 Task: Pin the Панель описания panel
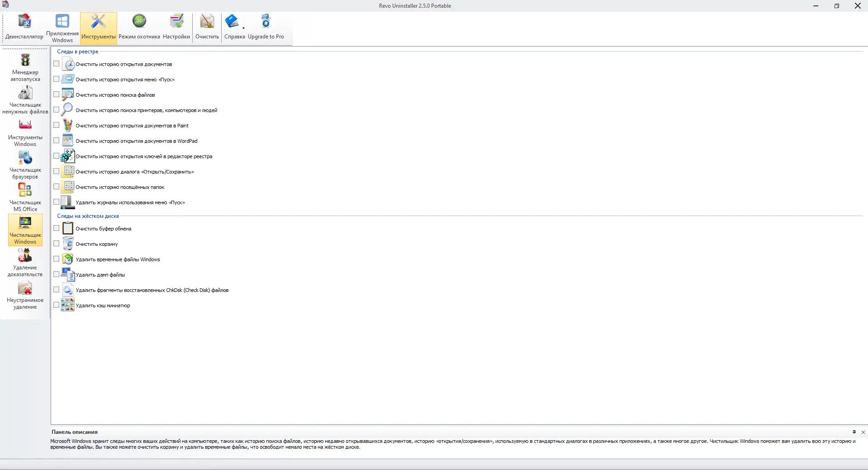pyautogui.click(x=854, y=432)
